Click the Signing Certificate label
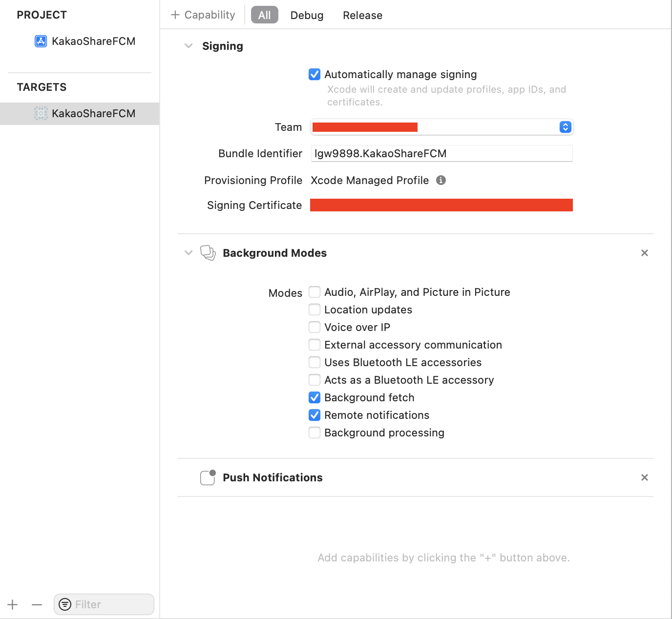This screenshot has height=619, width=672. point(254,205)
